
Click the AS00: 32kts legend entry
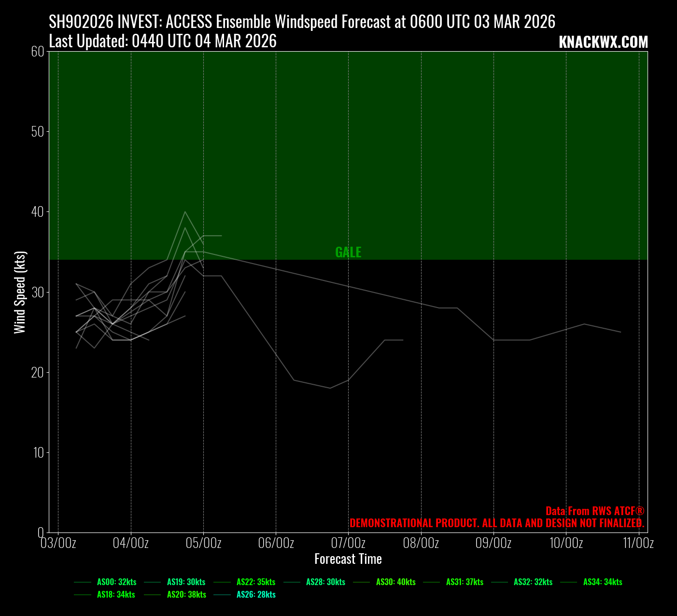[x=116, y=582]
